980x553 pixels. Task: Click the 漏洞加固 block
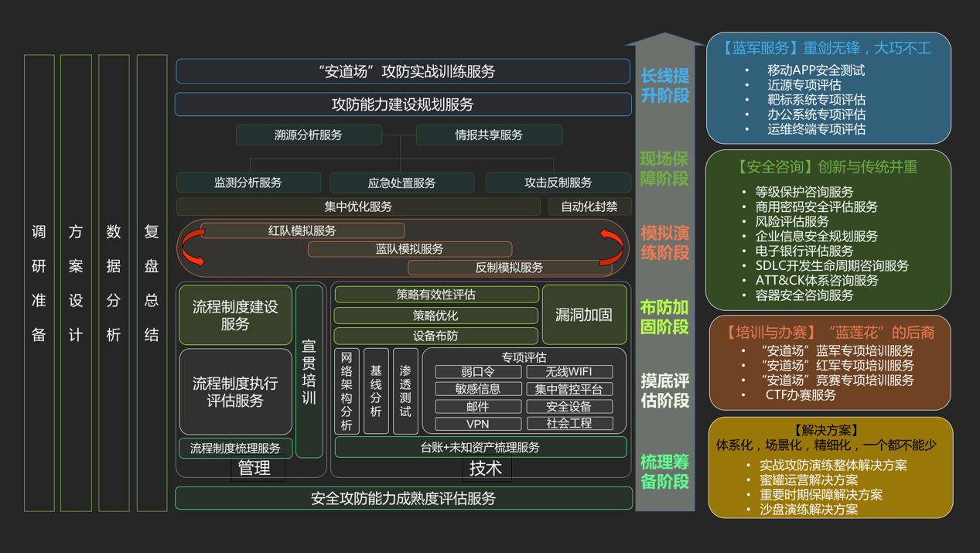coord(584,315)
